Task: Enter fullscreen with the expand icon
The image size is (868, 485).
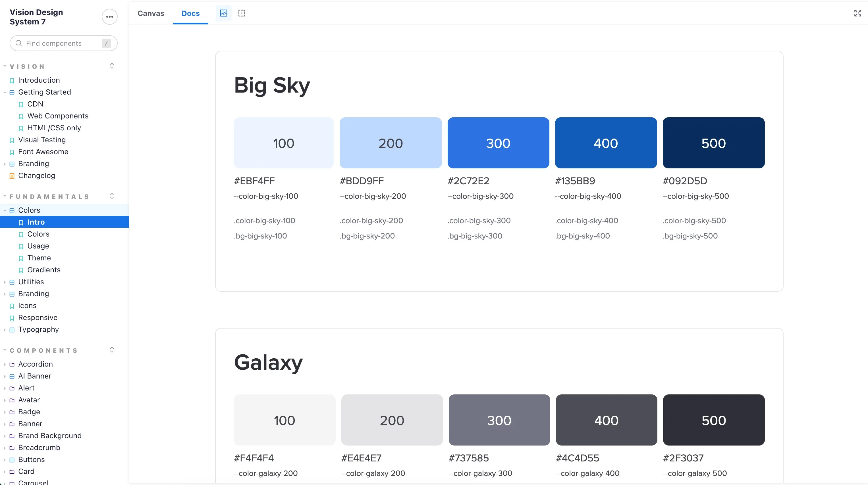Action: tap(857, 13)
